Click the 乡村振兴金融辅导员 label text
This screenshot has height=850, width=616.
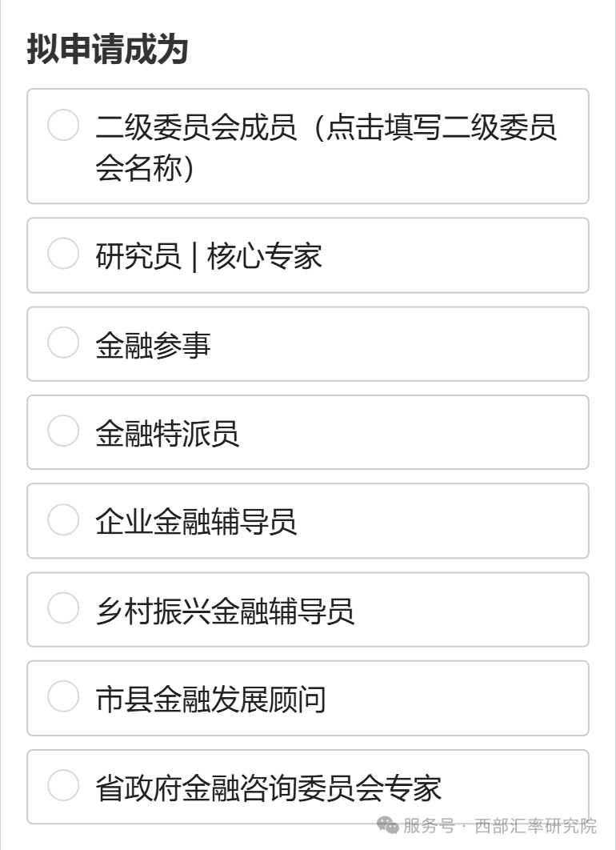tap(225, 611)
